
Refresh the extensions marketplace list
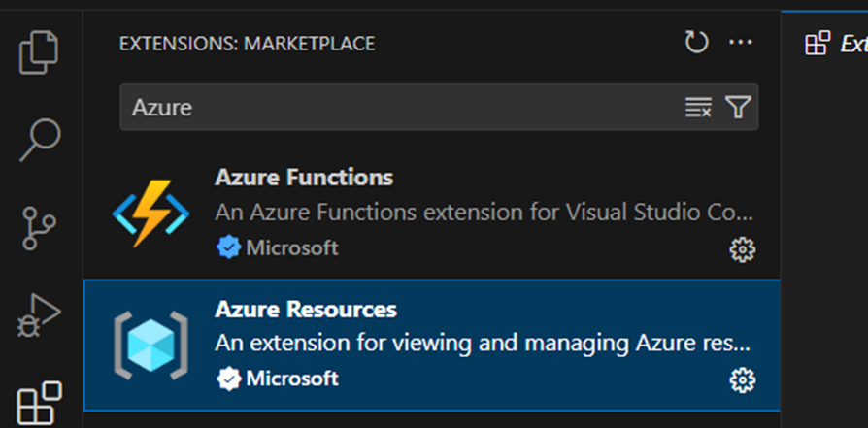click(696, 43)
